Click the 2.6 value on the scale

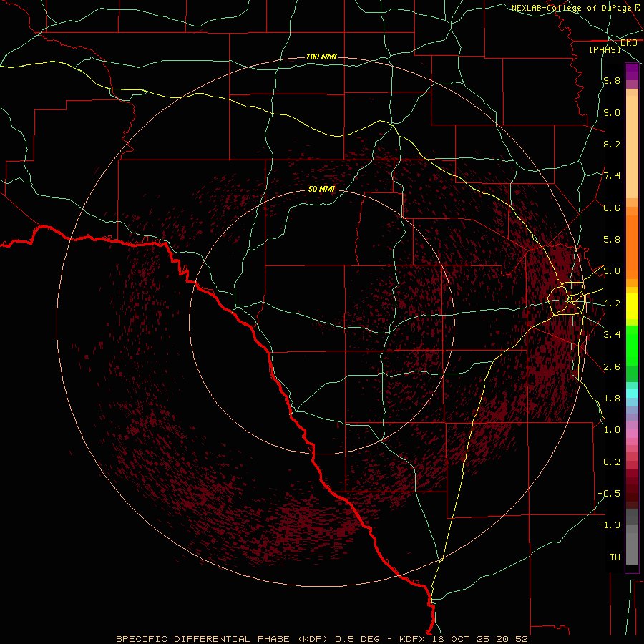click(x=612, y=366)
